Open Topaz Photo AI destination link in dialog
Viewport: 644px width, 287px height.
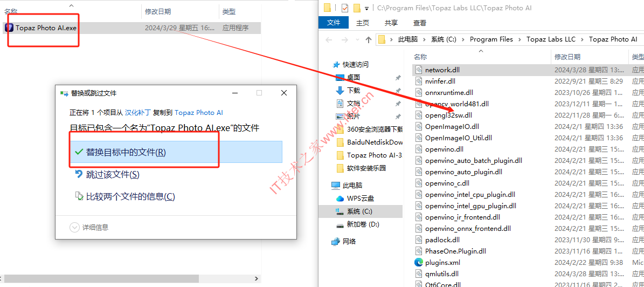[x=199, y=112]
